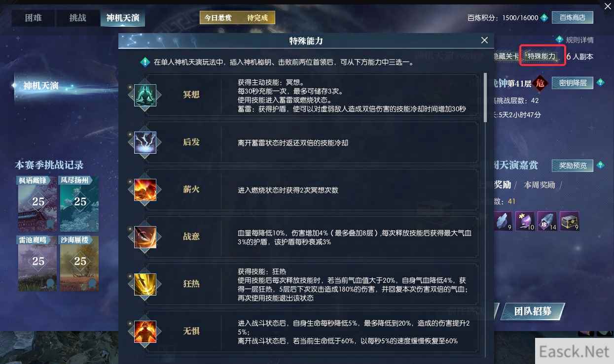This screenshot has width=614, height=364.
Task: Open the 挑战 tab
Action: pos(77,18)
